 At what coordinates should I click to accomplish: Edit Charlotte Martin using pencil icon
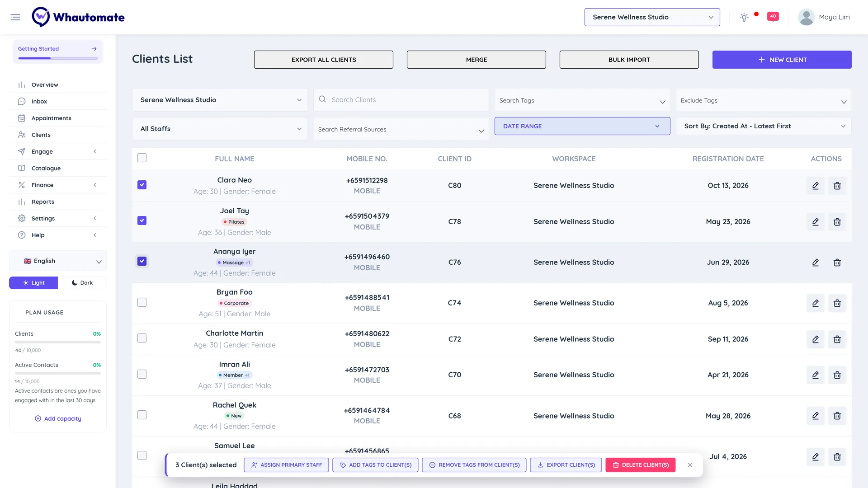(816, 339)
